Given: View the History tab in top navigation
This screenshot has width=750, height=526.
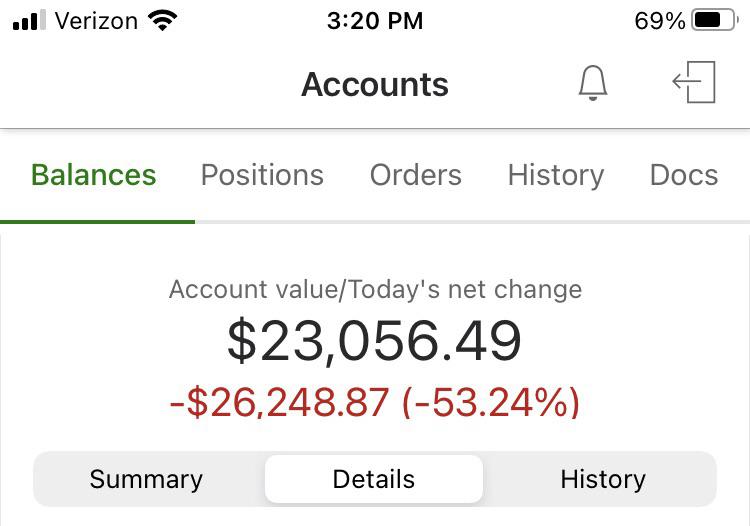Looking at the screenshot, I should [556, 175].
